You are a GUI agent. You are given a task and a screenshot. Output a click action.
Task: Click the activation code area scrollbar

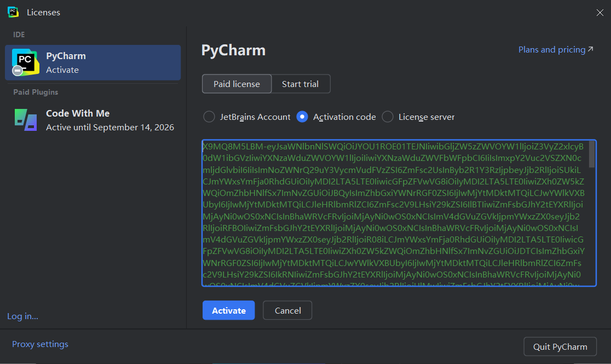tap(591, 154)
